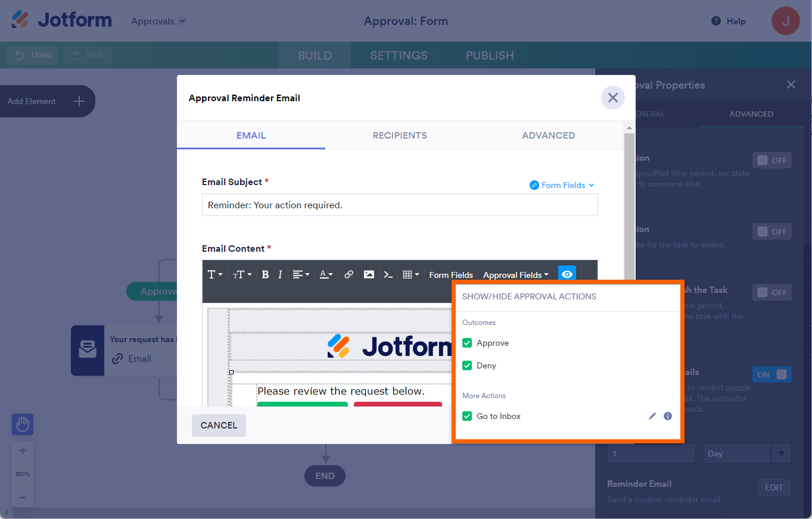Select the email envelope node icon in workflow
The image size is (812, 519).
click(88, 350)
